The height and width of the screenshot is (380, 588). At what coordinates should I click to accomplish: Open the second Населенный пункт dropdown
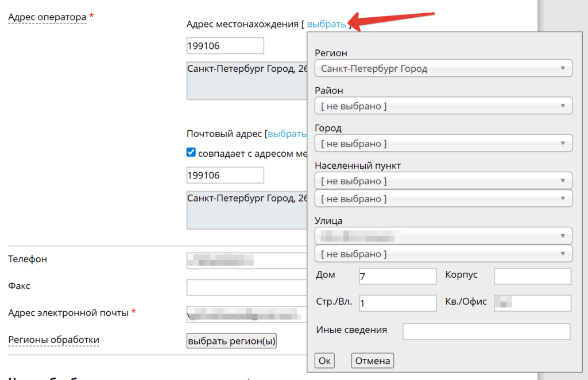pos(443,199)
